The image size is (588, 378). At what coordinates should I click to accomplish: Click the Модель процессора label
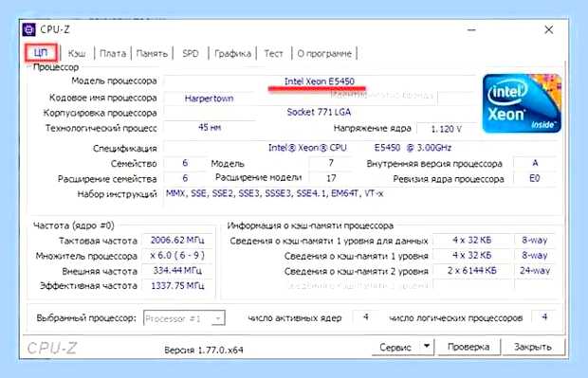point(114,81)
